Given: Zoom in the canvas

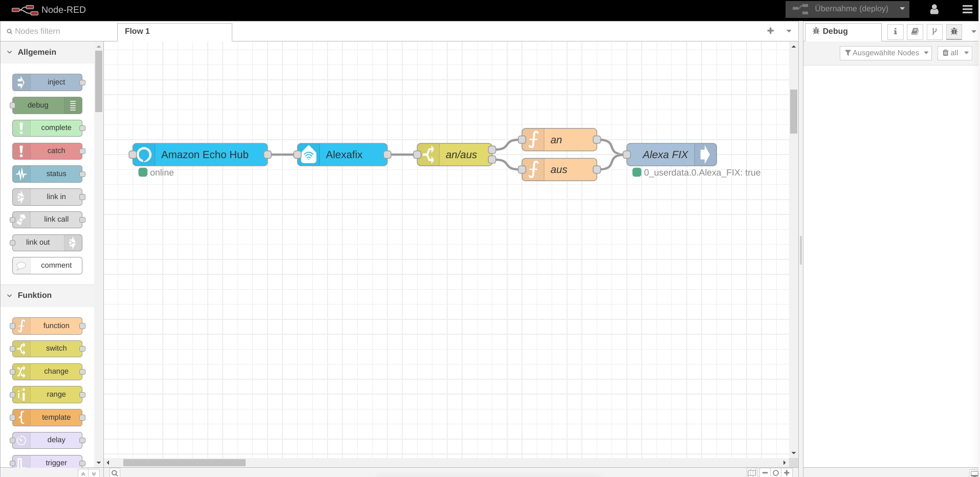Looking at the screenshot, I should pyautogui.click(x=787, y=473).
